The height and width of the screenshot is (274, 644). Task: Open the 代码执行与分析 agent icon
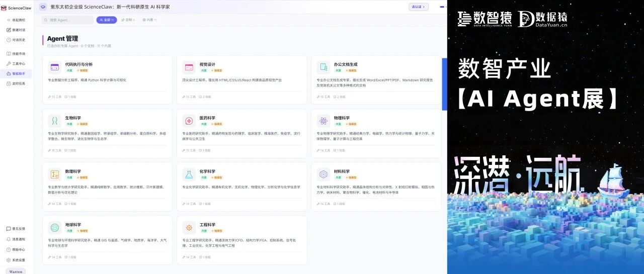coord(55,67)
